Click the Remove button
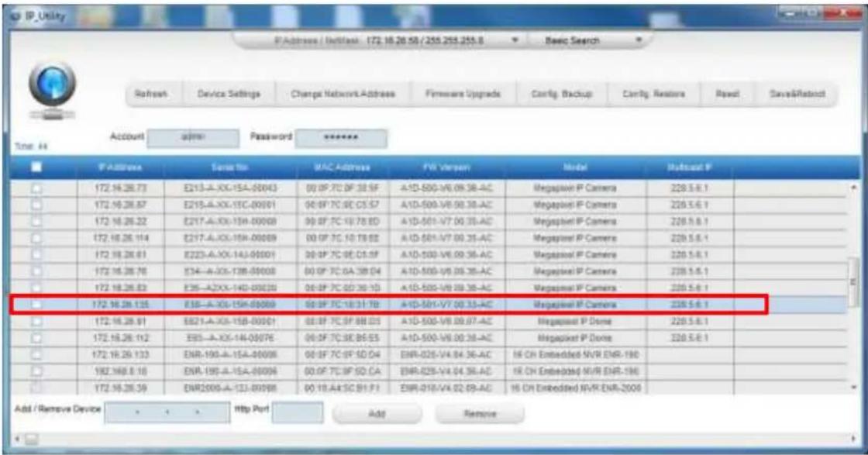Image resolution: width=868 pixels, height=455 pixels. pos(480,413)
